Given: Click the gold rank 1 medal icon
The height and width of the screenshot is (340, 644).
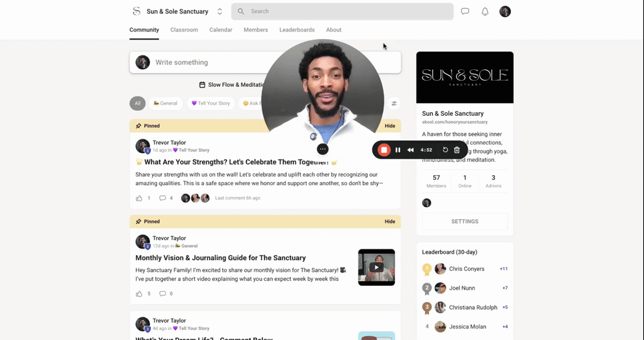Looking at the screenshot, I should (427, 269).
